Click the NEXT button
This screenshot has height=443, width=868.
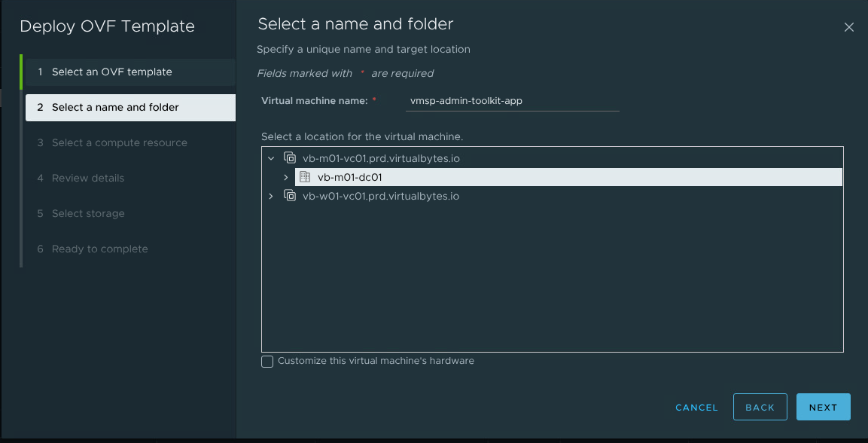pyautogui.click(x=823, y=407)
